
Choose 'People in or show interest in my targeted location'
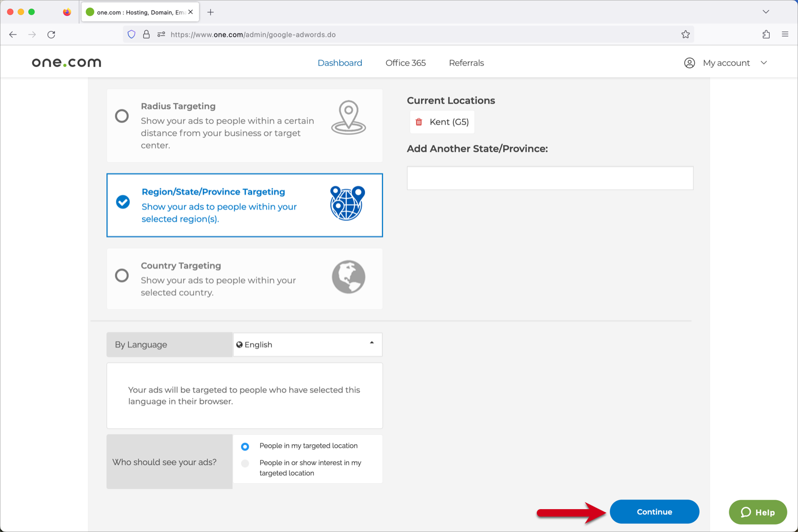tap(245, 463)
